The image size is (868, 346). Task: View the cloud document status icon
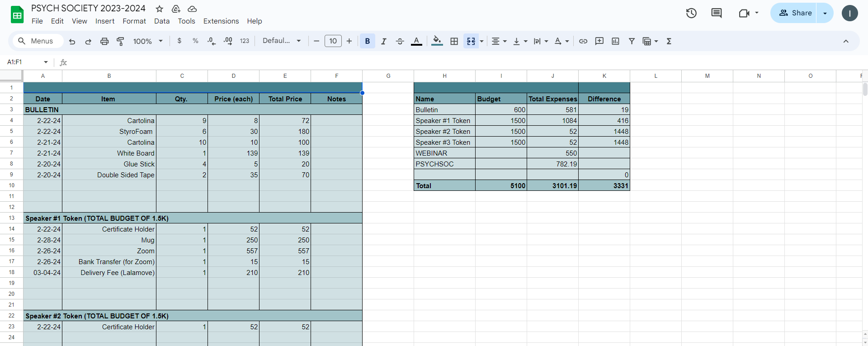(192, 9)
